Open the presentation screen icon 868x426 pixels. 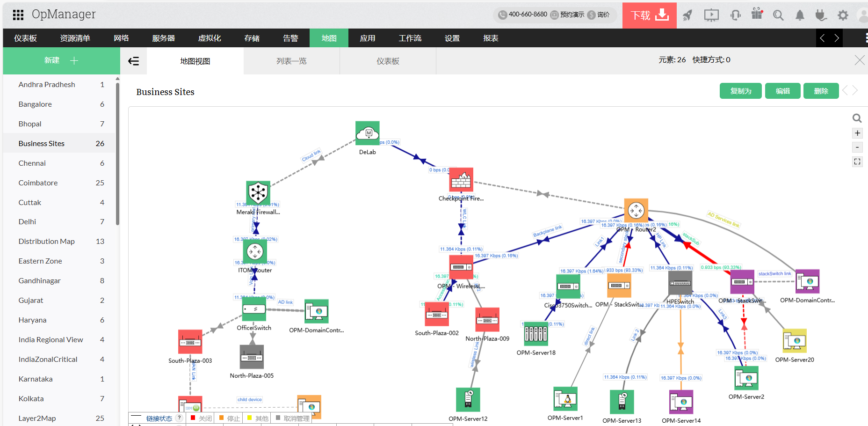(x=711, y=15)
